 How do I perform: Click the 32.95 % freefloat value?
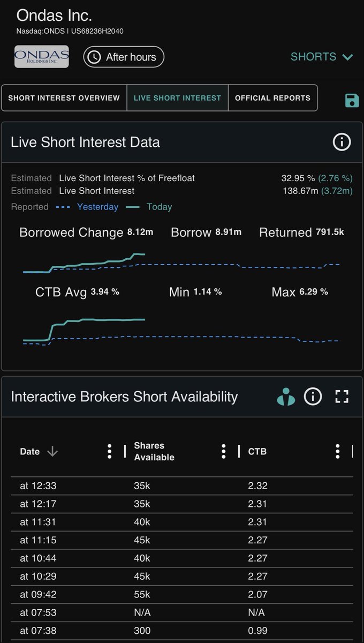(x=298, y=178)
